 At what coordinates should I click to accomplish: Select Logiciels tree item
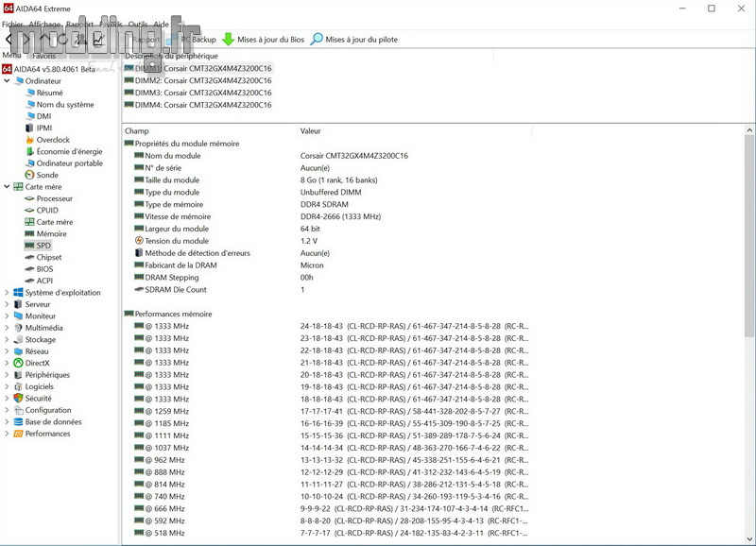pos(40,386)
